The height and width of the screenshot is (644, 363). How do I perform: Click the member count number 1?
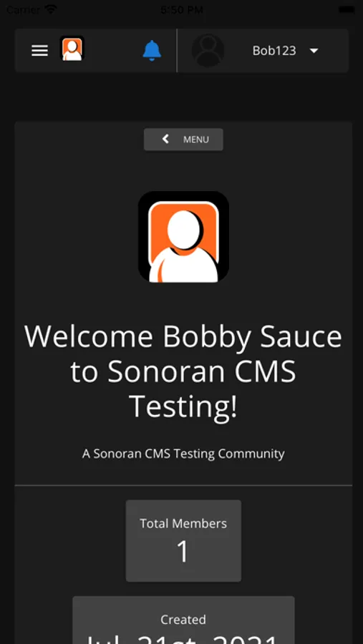[x=183, y=552]
